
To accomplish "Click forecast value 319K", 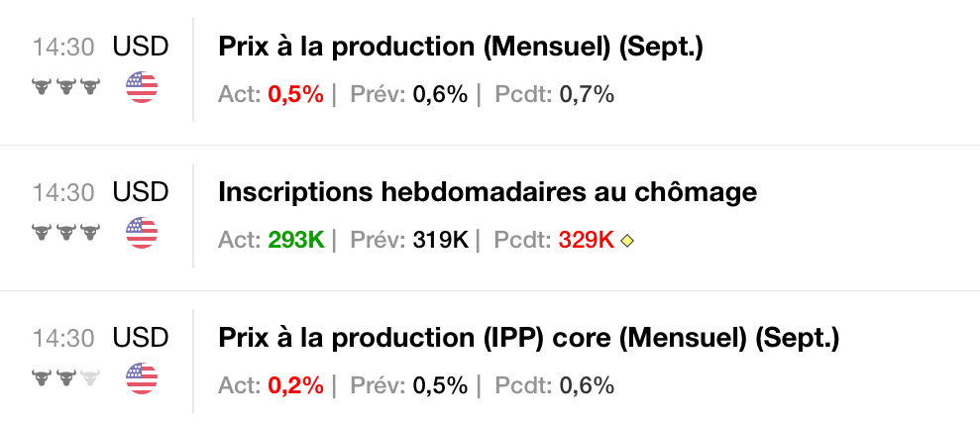I will tap(440, 240).
